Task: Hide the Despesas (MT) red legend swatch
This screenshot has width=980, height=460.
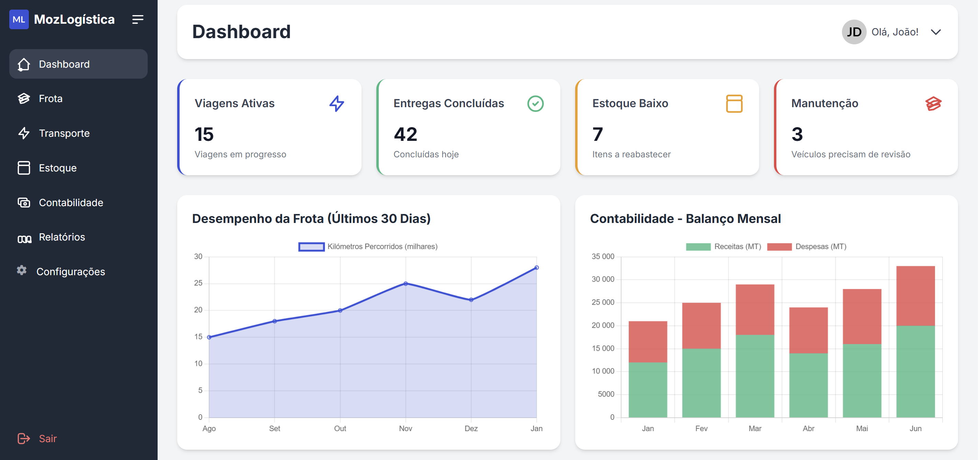Action: 779,247
